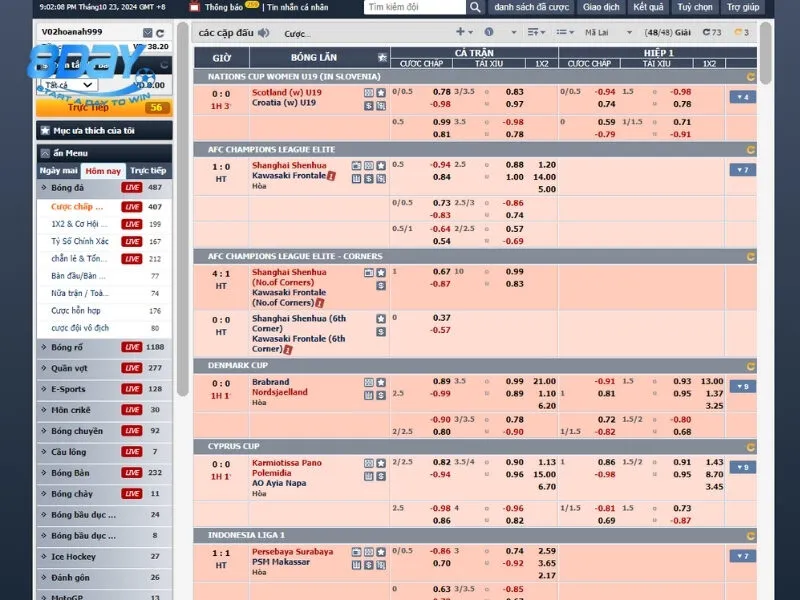Open the S icon for Brabrand match

[381, 395]
